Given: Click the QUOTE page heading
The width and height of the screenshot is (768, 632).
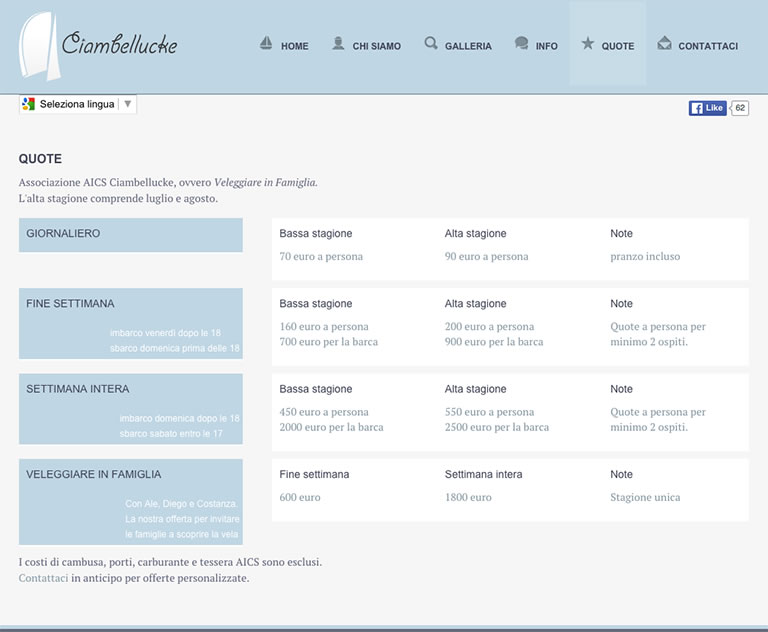Looking at the screenshot, I should pyautogui.click(x=40, y=159).
